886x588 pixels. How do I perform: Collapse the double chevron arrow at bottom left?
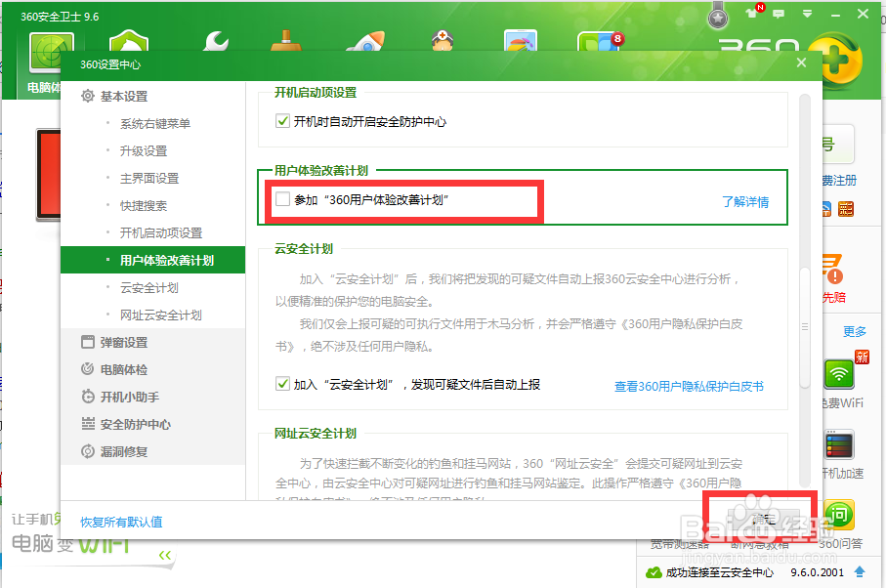coord(164,555)
